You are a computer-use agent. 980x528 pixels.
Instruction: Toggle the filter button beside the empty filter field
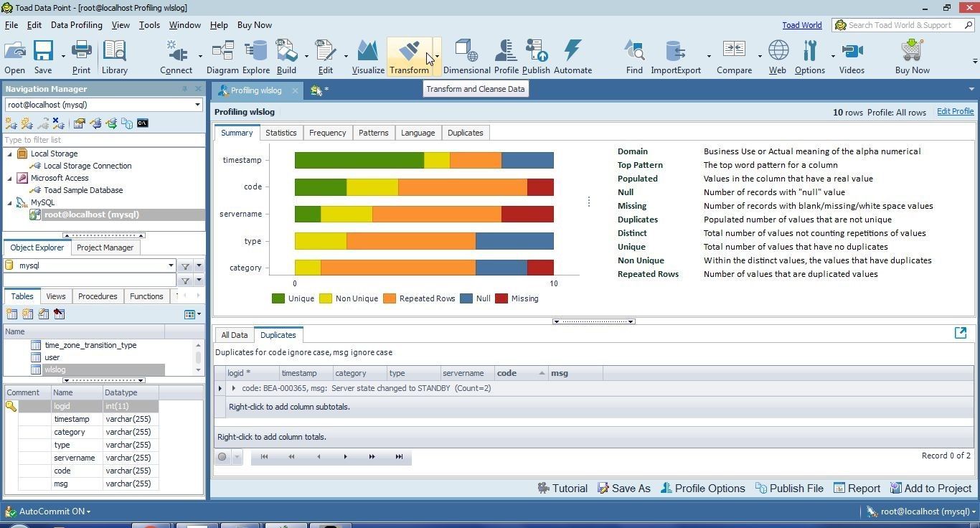pos(185,280)
